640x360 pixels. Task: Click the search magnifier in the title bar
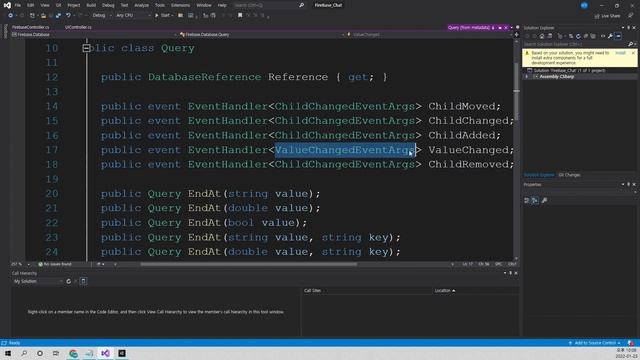(301, 5)
